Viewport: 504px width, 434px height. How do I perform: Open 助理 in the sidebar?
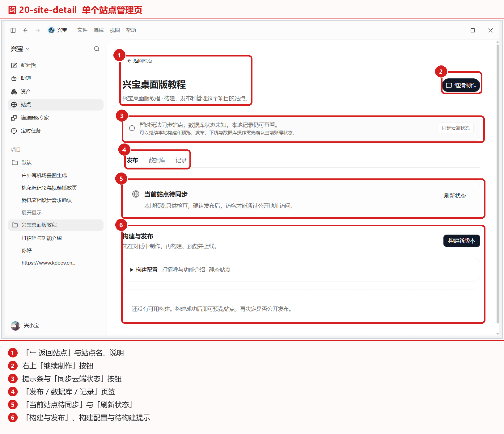(56, 78)
